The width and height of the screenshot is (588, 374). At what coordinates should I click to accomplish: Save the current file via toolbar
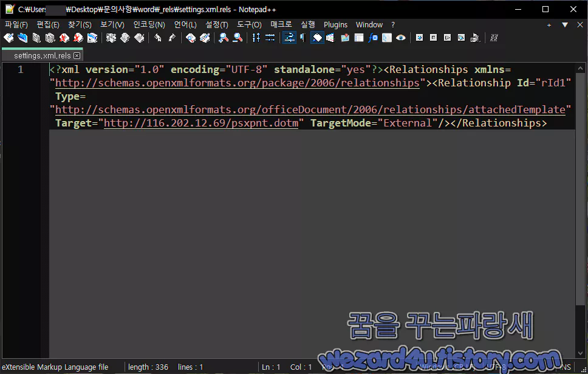[x=36, y=38]
